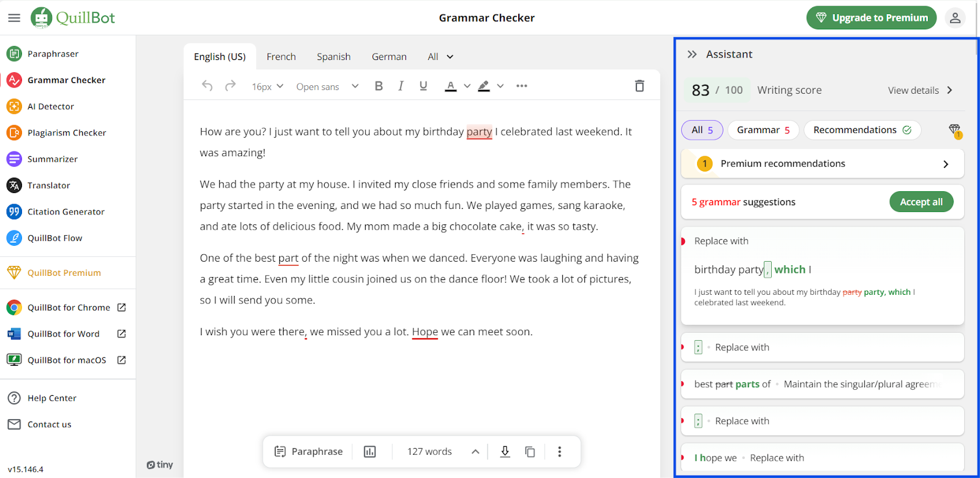The height and width of the screenshot is (478, 980).
Task: Filter by Recommendations
Action: pyautogui.click(x=862, y=130)
